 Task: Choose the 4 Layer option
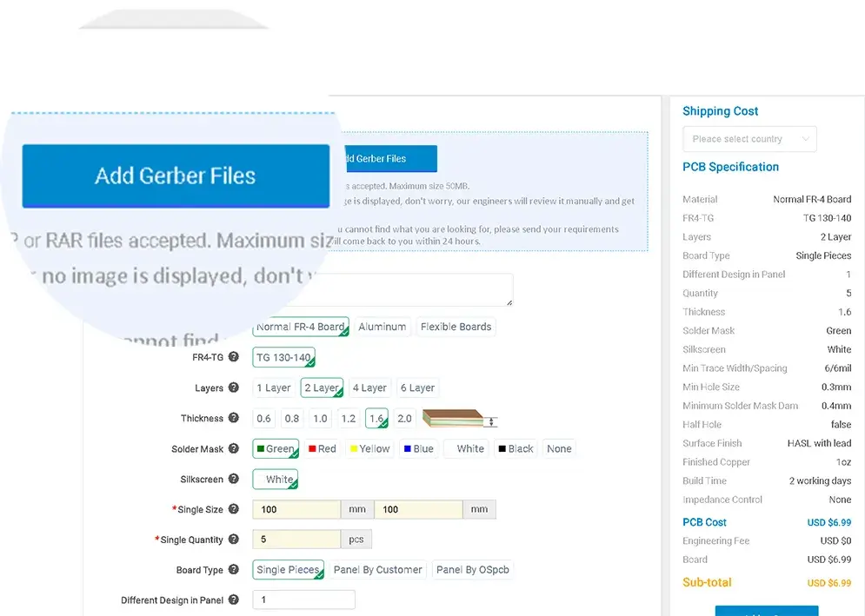(369, 388)
